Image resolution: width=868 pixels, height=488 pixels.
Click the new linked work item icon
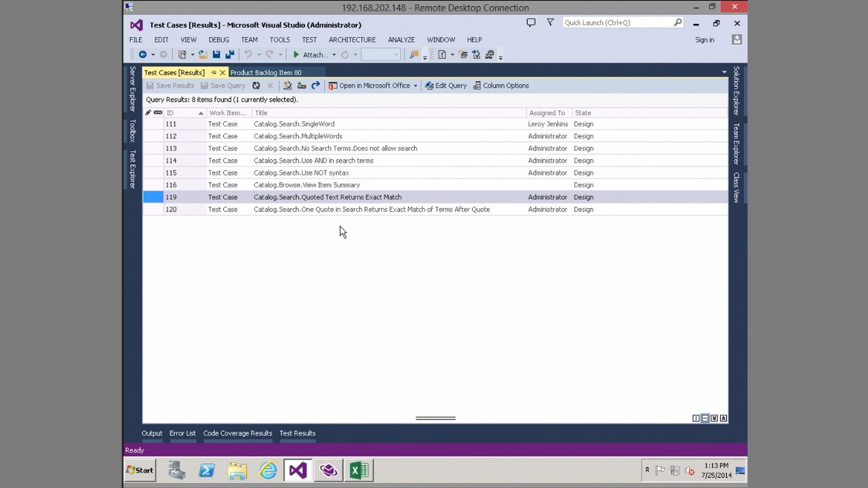[x=288, y=85]
